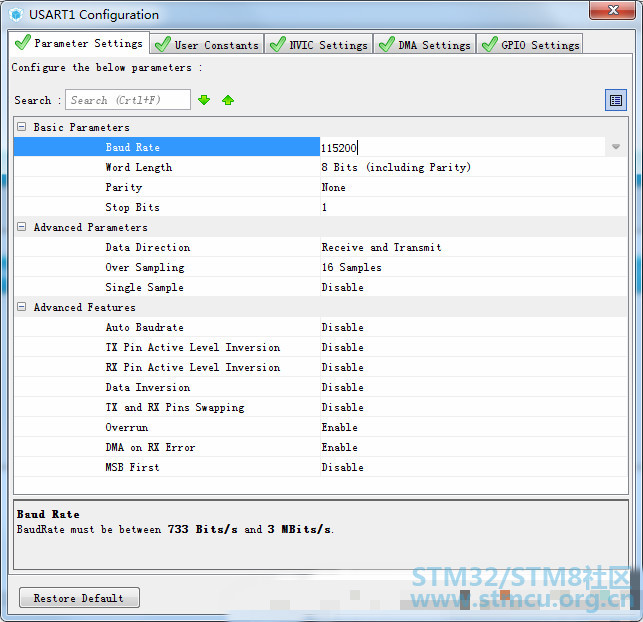This screenshot has width=643, height=622.
Task: Click the '8 Bits (including Parity)' value
Action: pos(396,167)
